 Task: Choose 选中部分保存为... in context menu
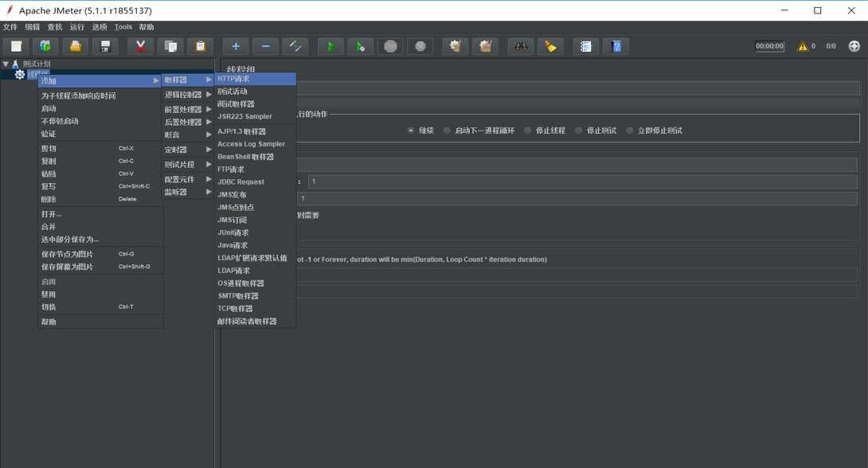coord(100,240)
